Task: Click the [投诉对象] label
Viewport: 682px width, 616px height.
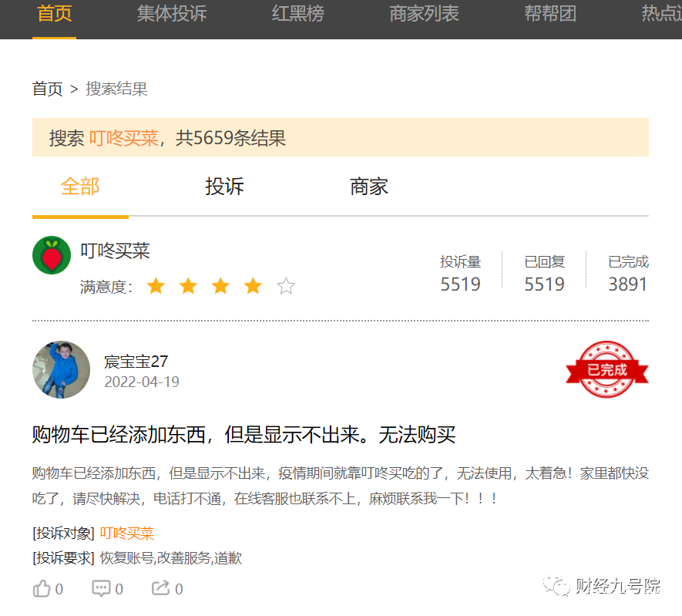Action: [63, 534]
